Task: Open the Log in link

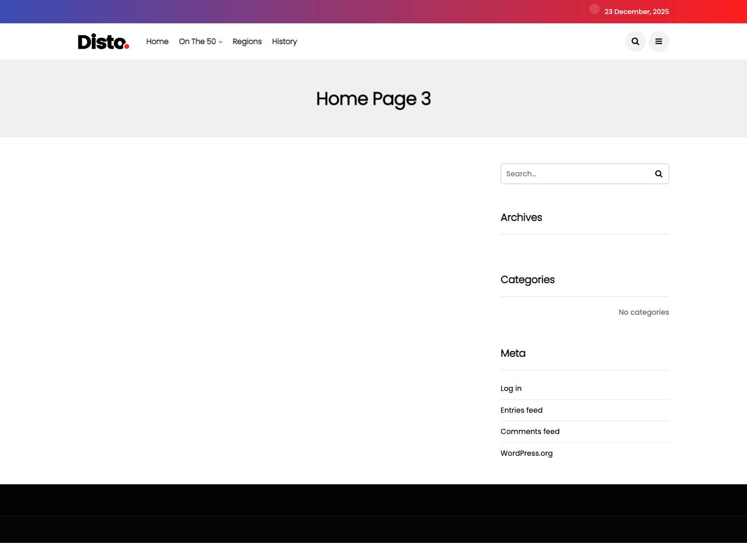Action: click(510, 388)
